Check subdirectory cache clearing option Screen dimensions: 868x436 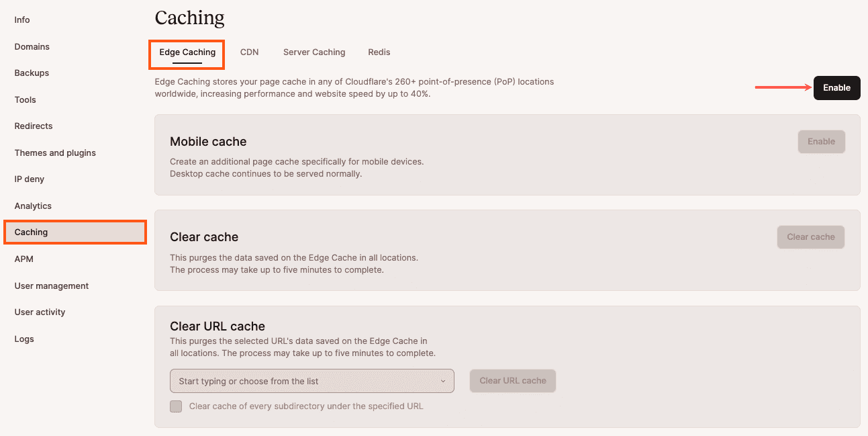pos(175,406)
